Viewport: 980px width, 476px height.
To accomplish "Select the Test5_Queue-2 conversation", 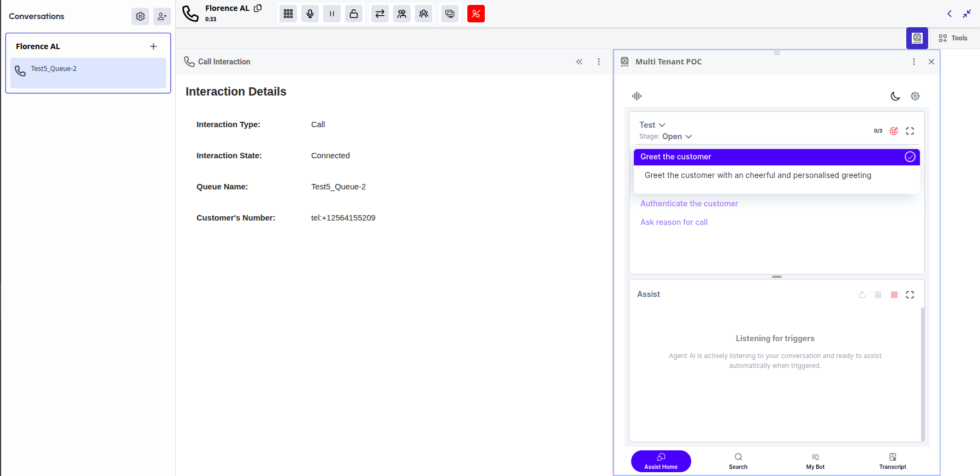I will [88, 73].
